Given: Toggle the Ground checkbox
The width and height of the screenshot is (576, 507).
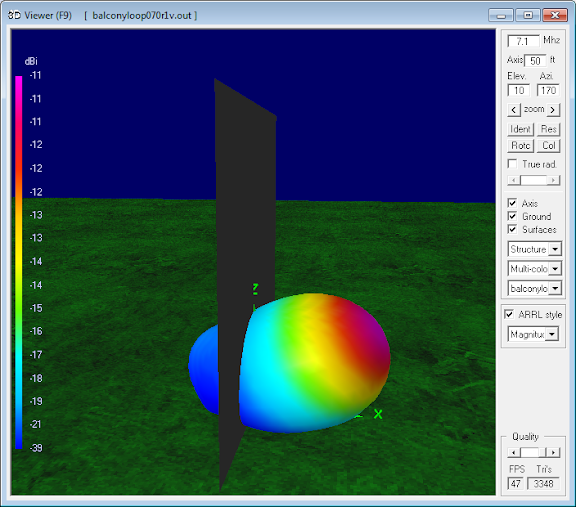Looking at the screenshot, I should pyautogui.click(x=512, y=216).
